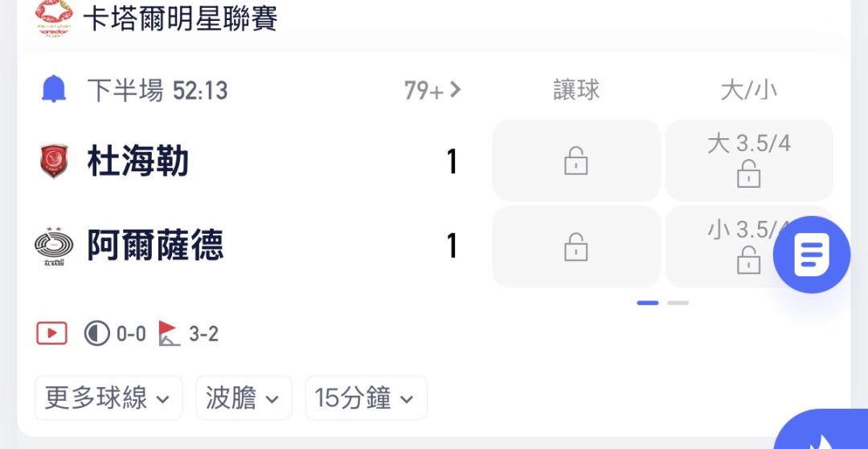
Task: Tap the Al Duhail team crest
Action: tap(54, 161)
